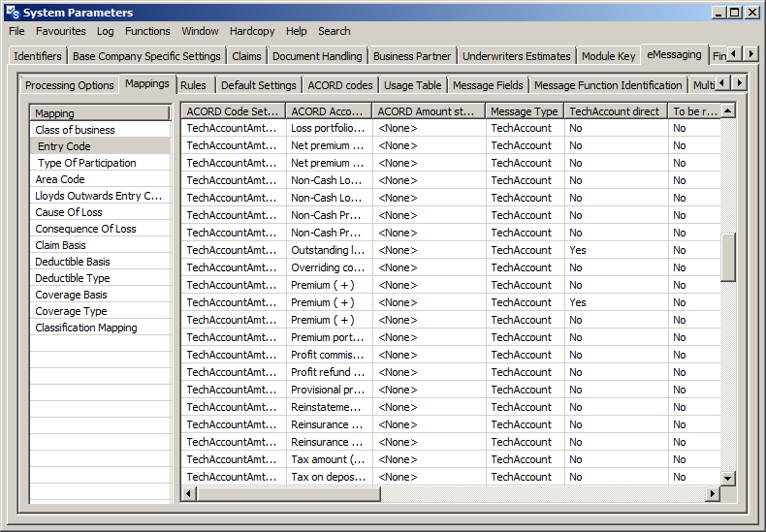The height and width of the screenshot is (532, 766).
Task: Switch to Base Company Specific Settings tab
Action: point(146,56)
